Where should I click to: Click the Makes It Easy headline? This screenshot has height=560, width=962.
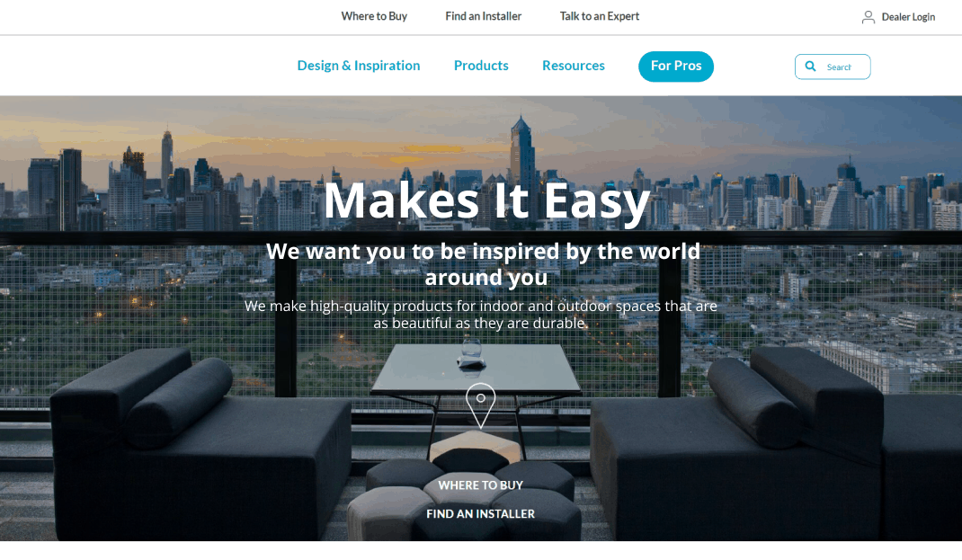pyautogui.click(x=486, y=201)
